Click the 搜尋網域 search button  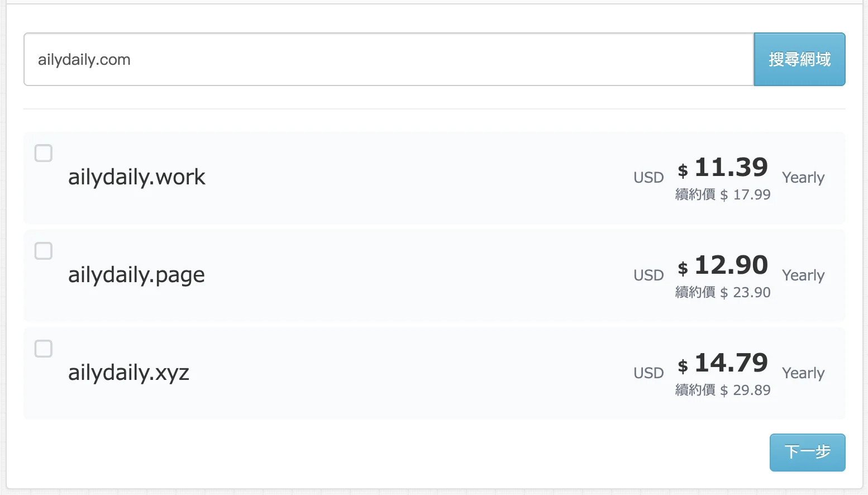(799, 59)
